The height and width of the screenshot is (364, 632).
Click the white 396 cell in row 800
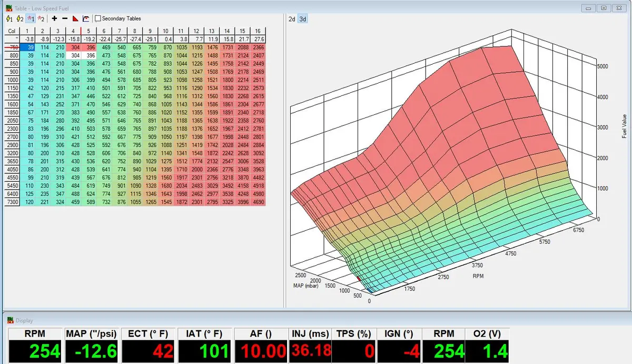click(88, 55)
